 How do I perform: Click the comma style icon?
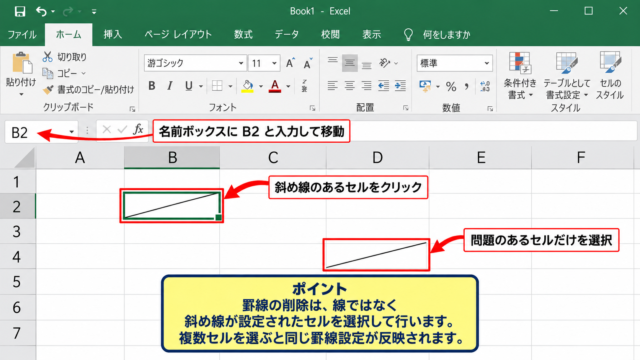(466, 86)
